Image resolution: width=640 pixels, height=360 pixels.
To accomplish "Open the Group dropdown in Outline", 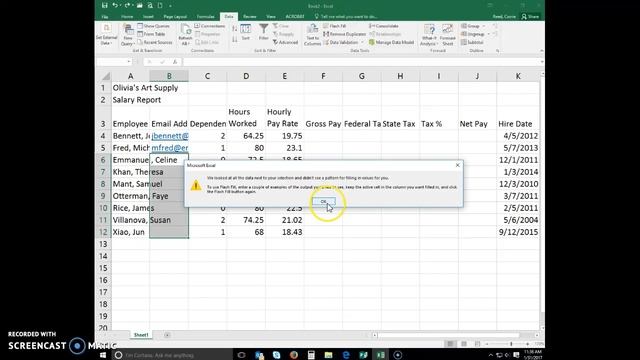I will [473, 26].
